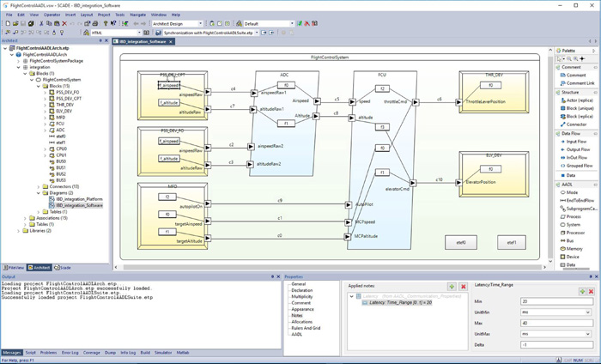The image size is (601, 364).
Task: Click the diagram horizontal scrollbar
Action: [x=333, y=267]
